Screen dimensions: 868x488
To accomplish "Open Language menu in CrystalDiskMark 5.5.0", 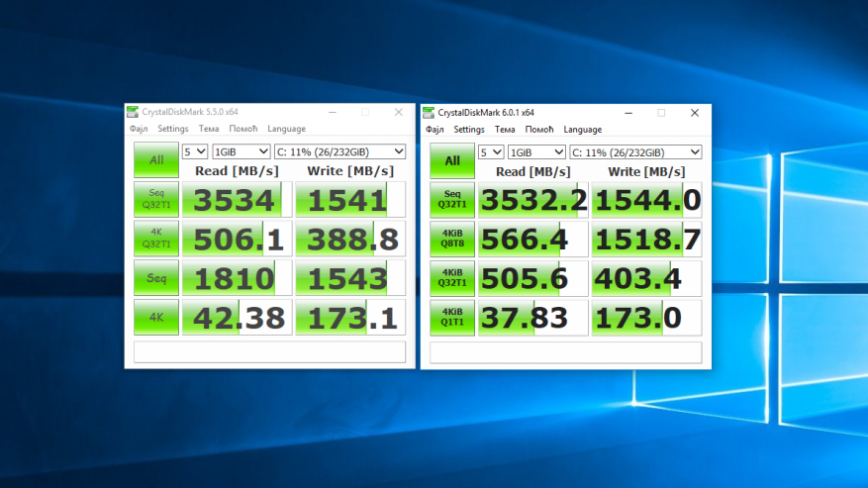I will coord(286,129).
